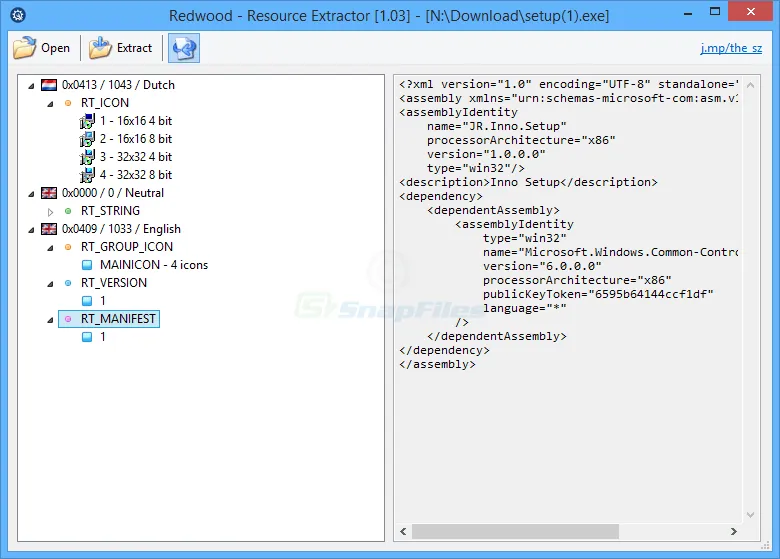Click the icon beside 4 - 32x32 8 bit
Image resolution: width=780 pixels, height=559 pixels.
tap(87, 175)
